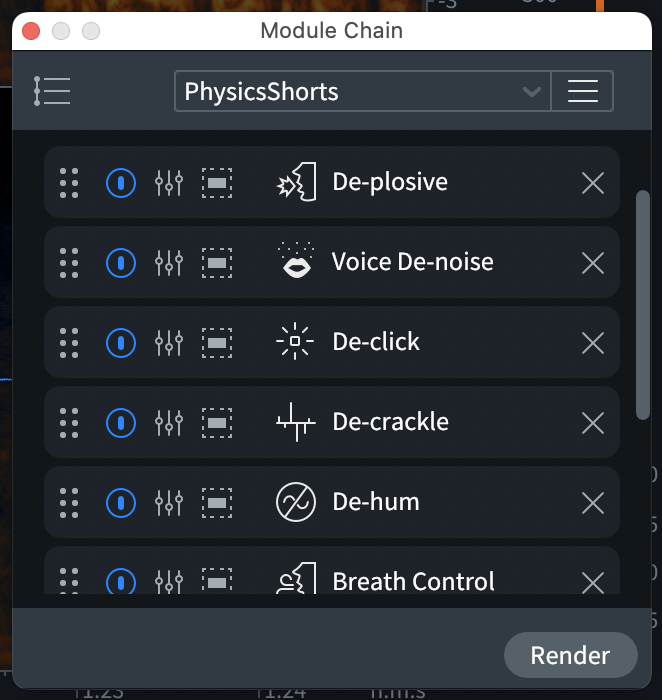The height and width of the screenshot is (700, 662).
Task: Toggle De-plosive module power button
Action: pos(120,183)
